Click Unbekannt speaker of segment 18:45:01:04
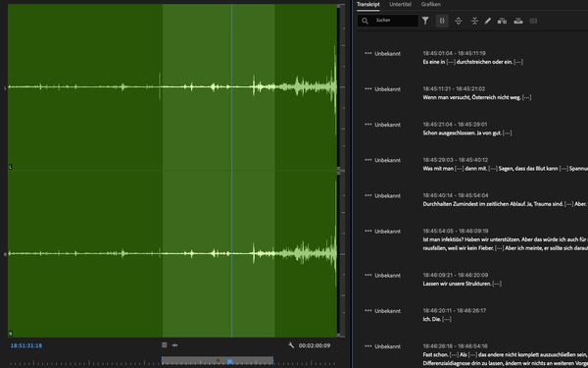The width and height of the screenshot is (588, 368). coord(387,54)
